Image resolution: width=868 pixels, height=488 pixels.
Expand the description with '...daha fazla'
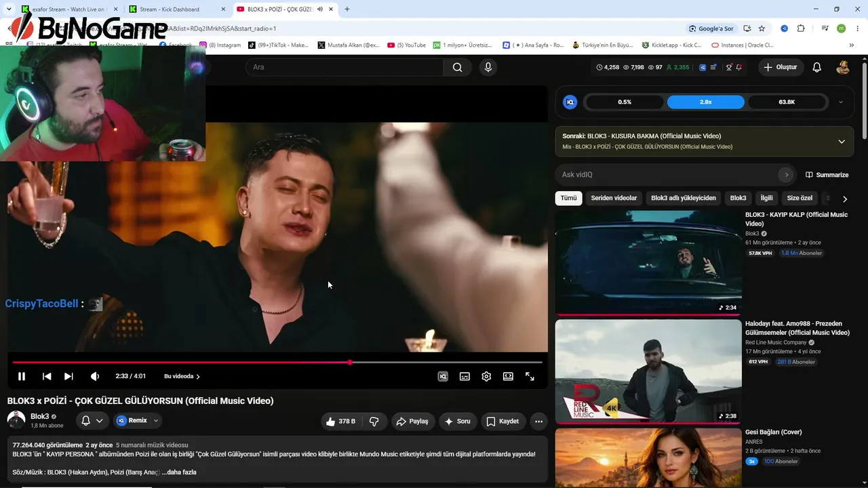pyautogui.click(x=179, y=472)
